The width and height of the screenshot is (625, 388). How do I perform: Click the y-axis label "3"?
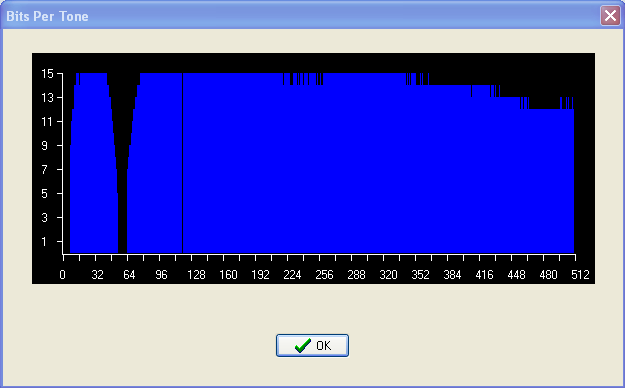coord(45,217)
